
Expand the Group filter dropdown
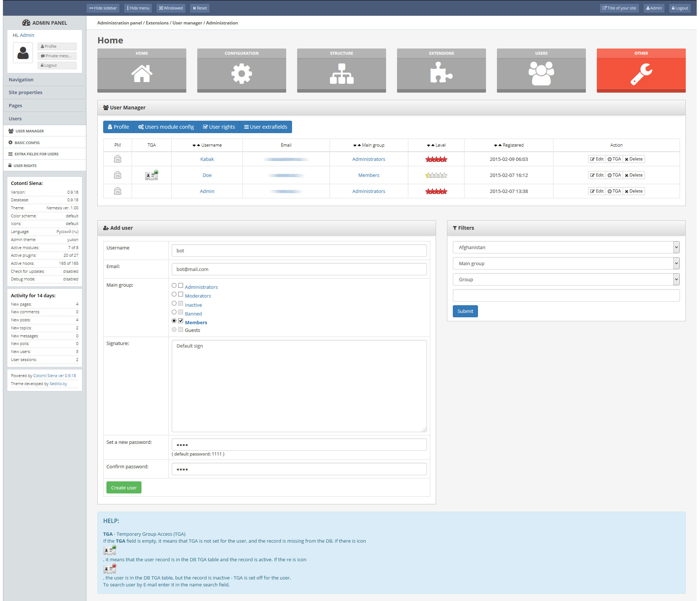(566, 279)
